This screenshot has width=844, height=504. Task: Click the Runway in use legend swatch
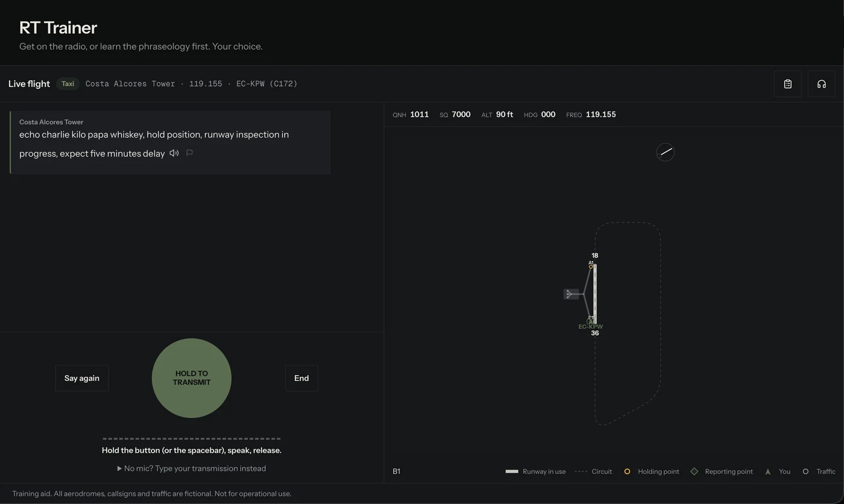click(512, 471)
